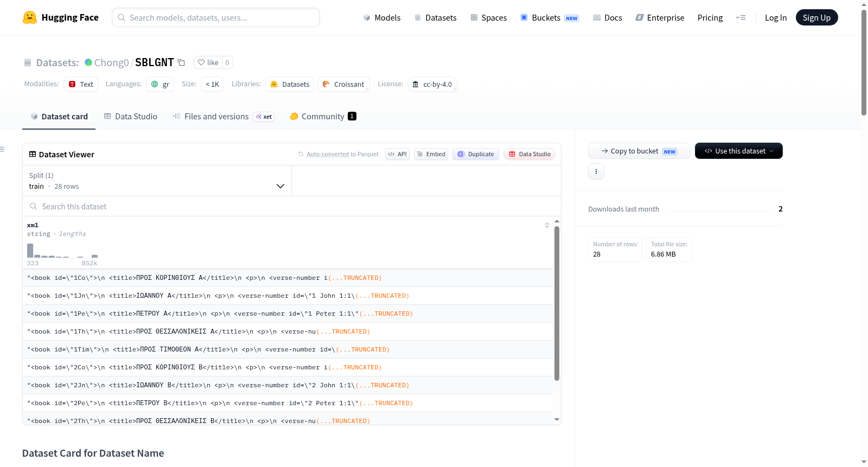
Task: Click the Text modality tag
Action: (81, 84)
